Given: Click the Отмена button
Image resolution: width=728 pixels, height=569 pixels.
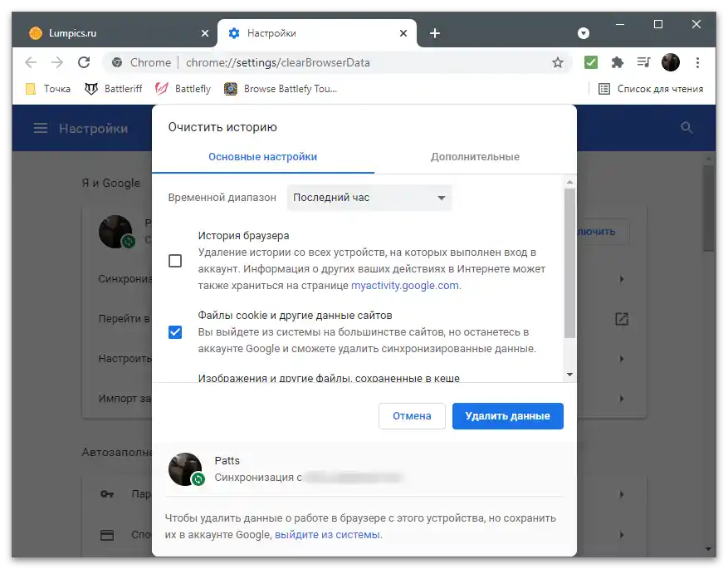Looking at the screenshot, I should click(x=412, y=415).
